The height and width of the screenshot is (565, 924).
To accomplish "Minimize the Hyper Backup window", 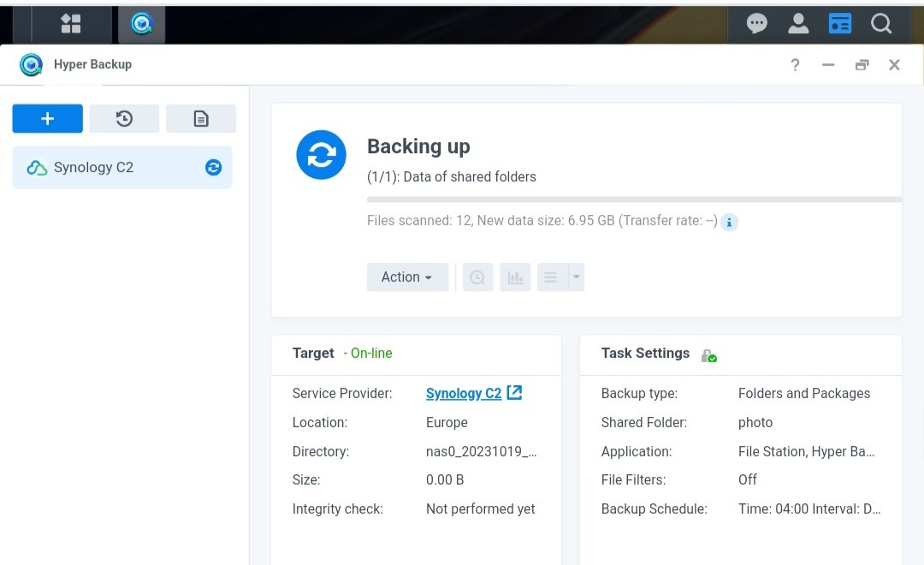I will pyautogui.click(x=828, y=65).
